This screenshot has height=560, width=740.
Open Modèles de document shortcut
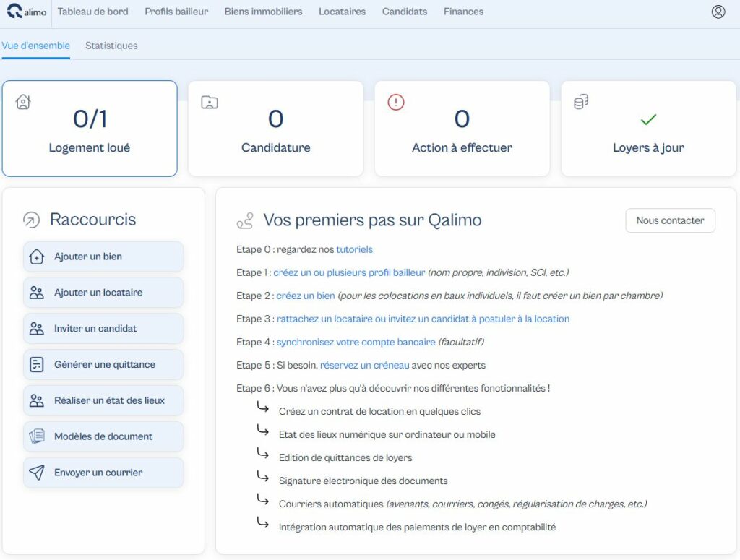(103, 436)
